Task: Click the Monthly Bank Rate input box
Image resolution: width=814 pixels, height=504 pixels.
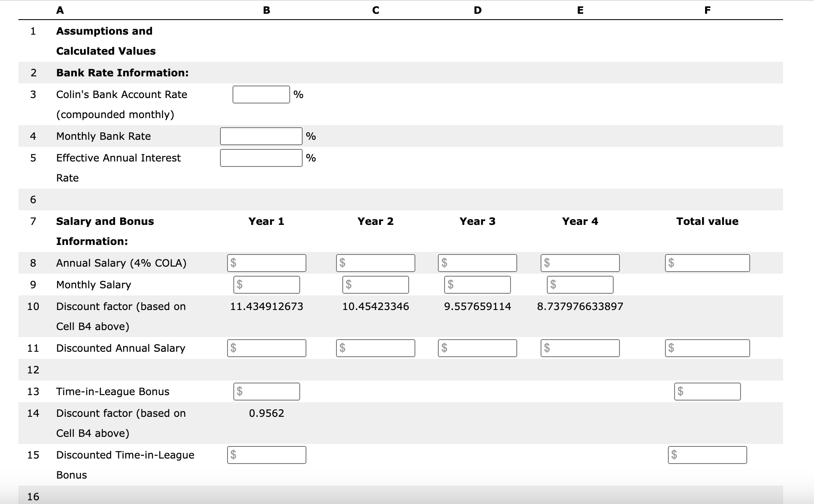Action: click(x=261, y=136)
